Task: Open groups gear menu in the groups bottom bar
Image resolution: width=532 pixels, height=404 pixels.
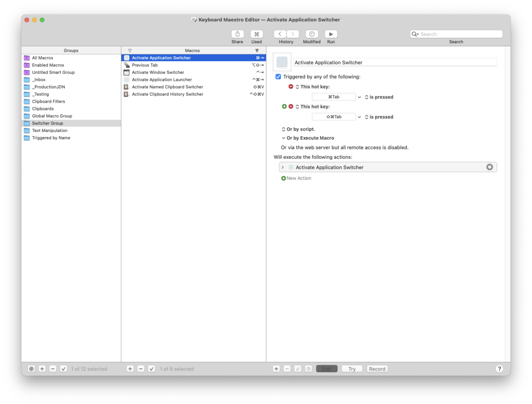Action: (31, 369)
